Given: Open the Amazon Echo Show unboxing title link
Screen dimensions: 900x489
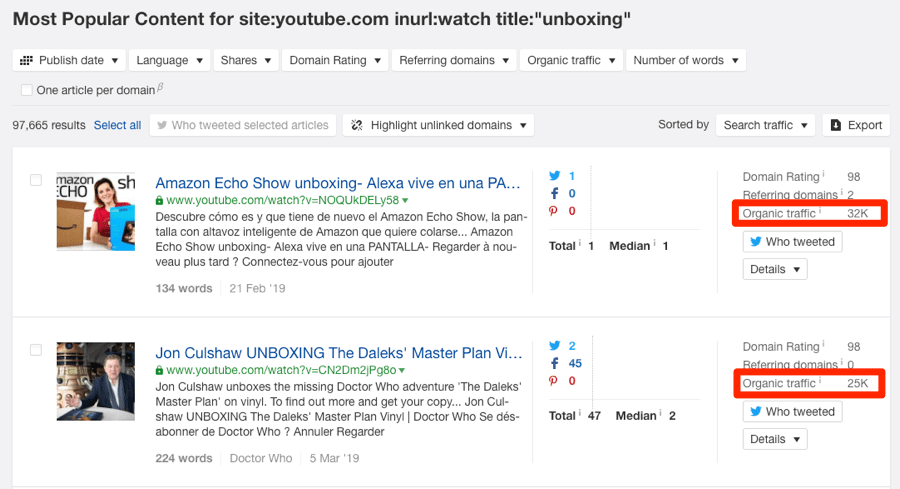Looking at the screenshot, I should point(338,183).
